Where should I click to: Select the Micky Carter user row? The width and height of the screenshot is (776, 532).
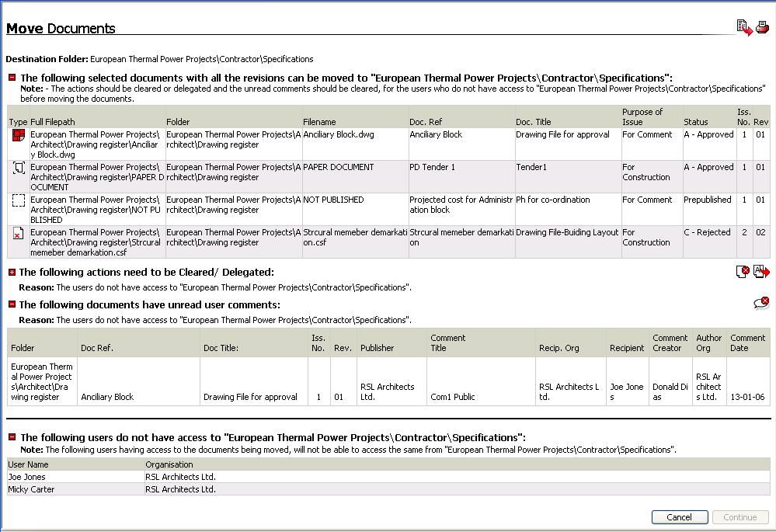coord(388,489)
